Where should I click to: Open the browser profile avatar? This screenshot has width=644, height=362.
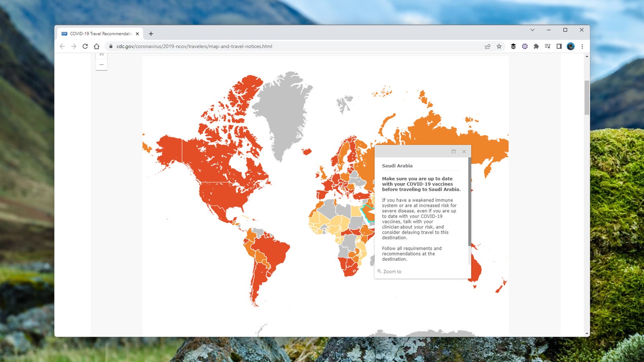tap(570, 46)
